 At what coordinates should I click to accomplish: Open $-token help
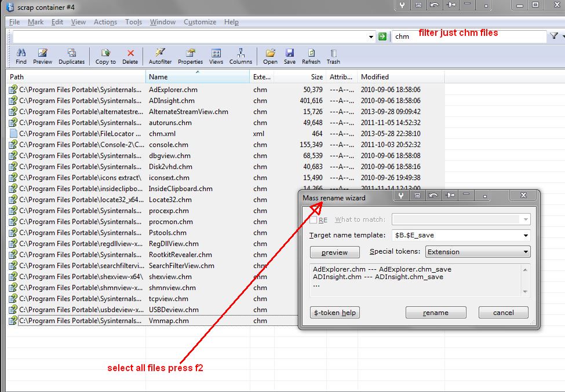coord(335,313)
